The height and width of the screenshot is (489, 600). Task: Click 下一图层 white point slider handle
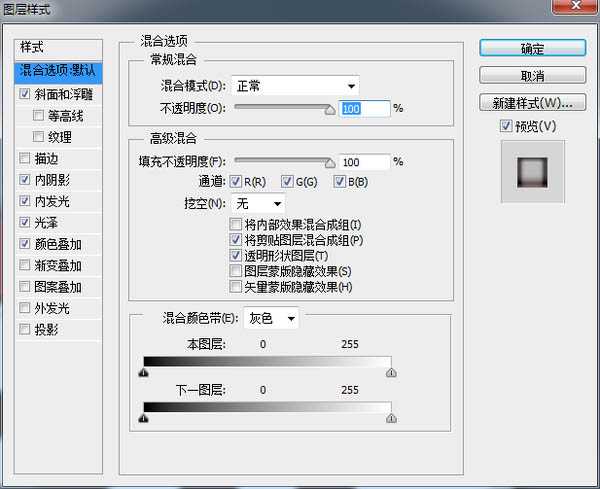391,418
